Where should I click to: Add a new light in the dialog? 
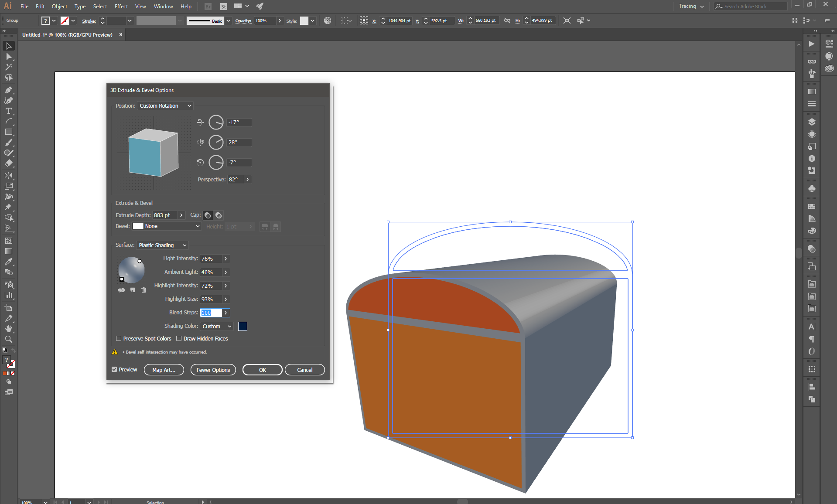tap(133, 290)
